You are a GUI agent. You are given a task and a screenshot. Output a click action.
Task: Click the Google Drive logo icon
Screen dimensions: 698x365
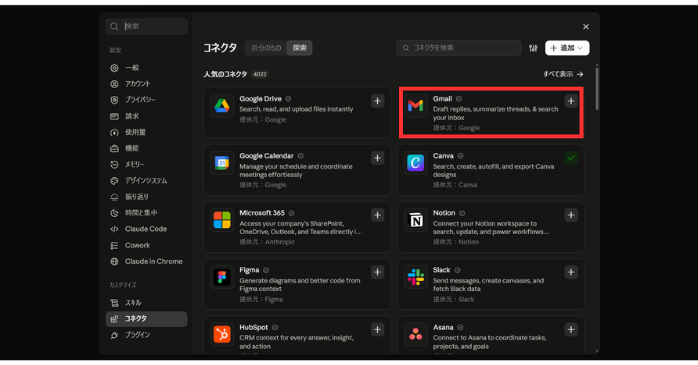(x=222, y=106)
